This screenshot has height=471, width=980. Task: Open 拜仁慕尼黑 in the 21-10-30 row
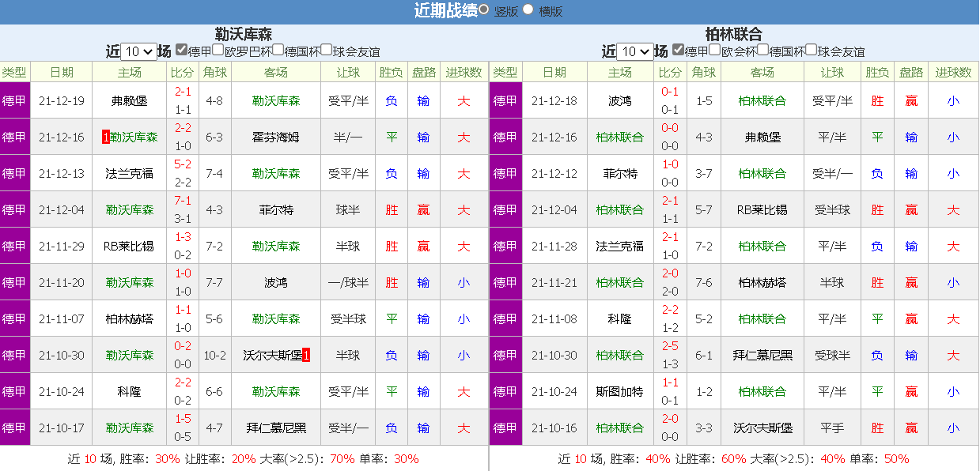(x=762, y=356)
